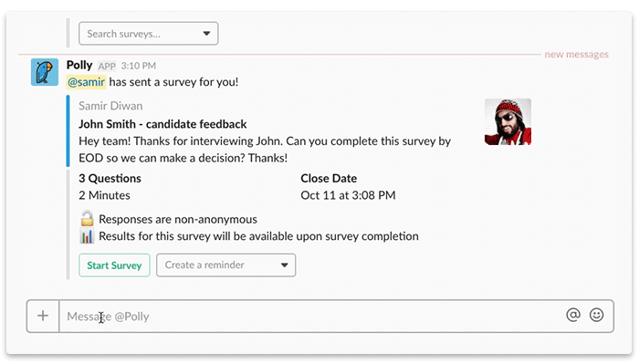Click the lock icon beside non-anonymous responses
The height and width of the screenshot is (364, 639).
coord(87,219)
